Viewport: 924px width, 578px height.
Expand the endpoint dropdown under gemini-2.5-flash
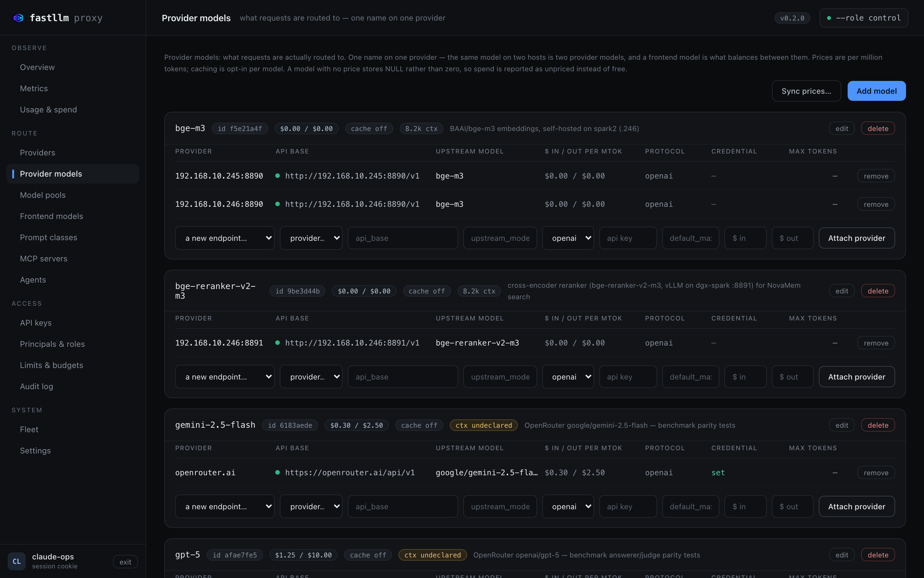[x=225, y=506]
